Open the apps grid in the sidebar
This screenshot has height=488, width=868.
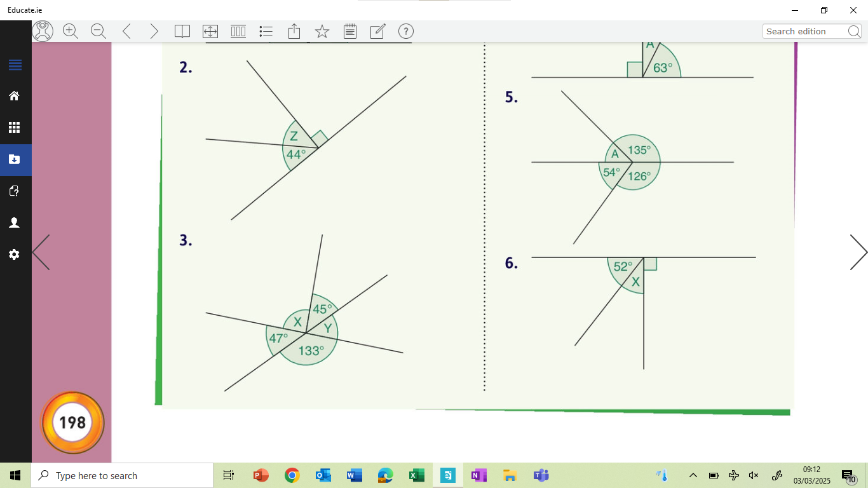coord(15,127)
